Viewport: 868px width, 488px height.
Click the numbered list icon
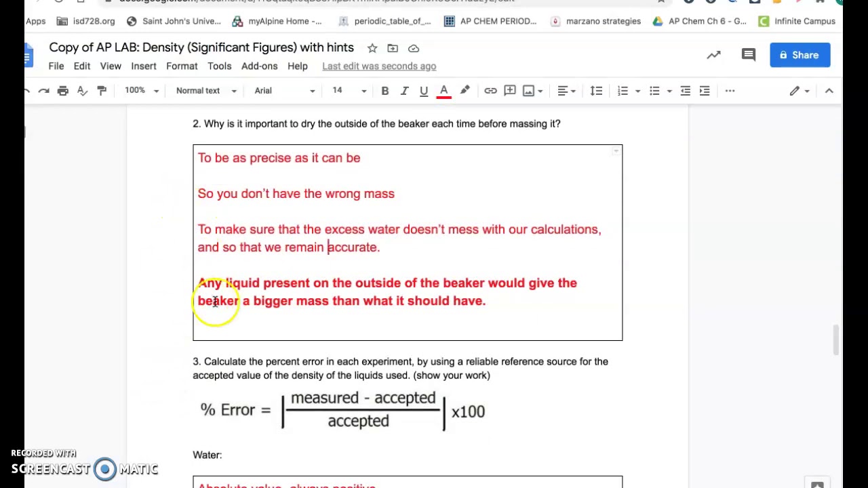coord(623,91)
